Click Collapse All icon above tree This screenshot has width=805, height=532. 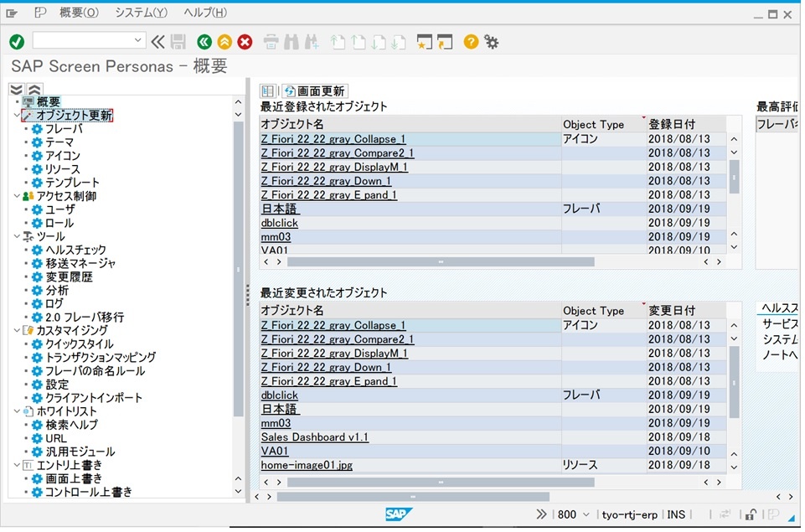point(34,90)
